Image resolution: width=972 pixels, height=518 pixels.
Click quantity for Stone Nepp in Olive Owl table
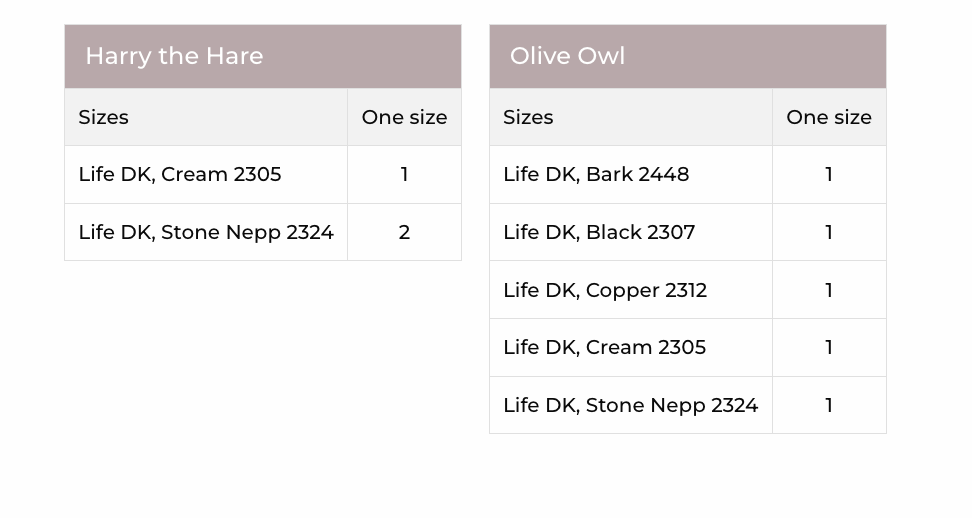[829, 405]
